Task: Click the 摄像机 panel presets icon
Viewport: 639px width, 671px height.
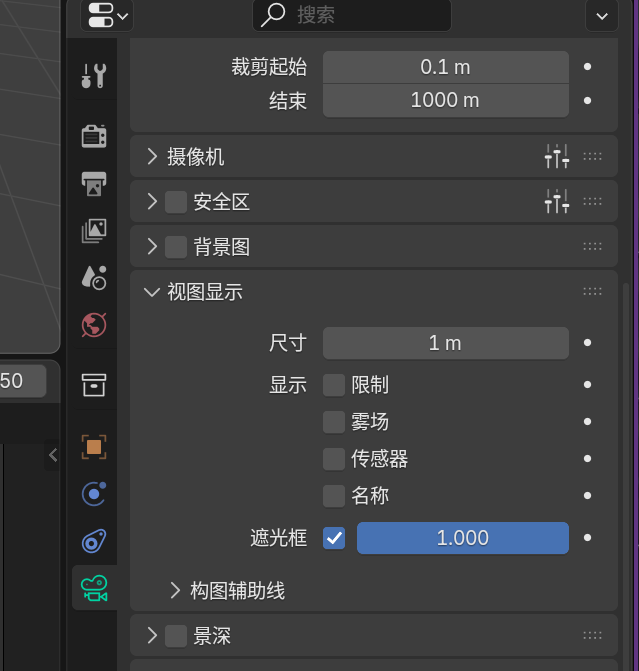Action: (x=557, y=157)
